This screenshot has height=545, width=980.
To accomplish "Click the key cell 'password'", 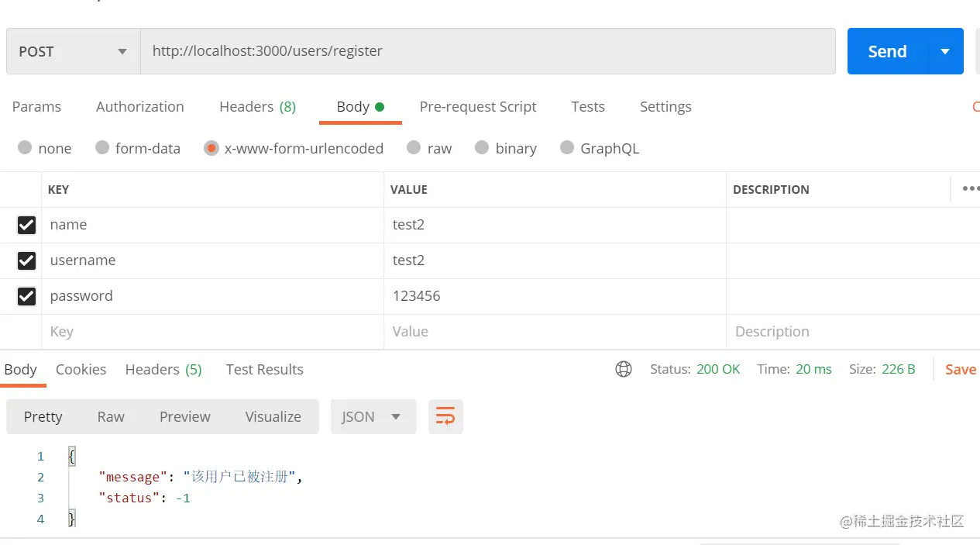I will click(213, 296).
